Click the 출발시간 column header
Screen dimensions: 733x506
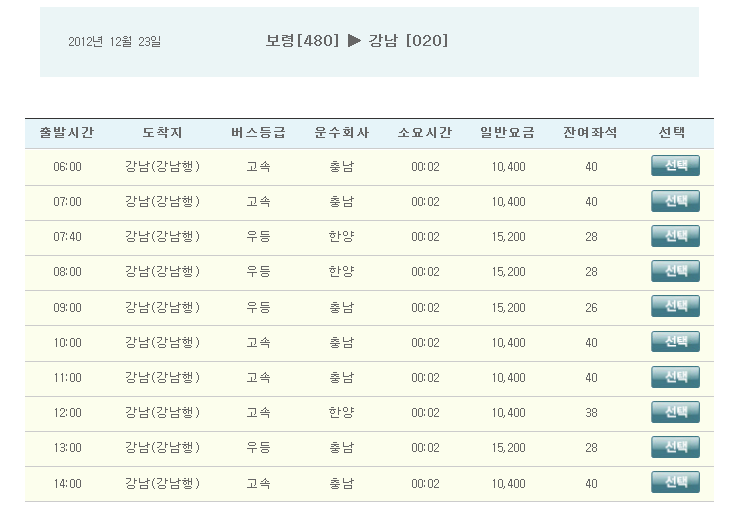(x=67, y=133)
